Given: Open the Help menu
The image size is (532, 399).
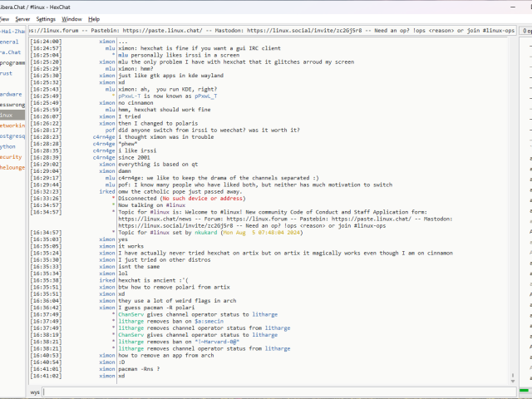Looking at the screenshot, I should pos(94,18).
